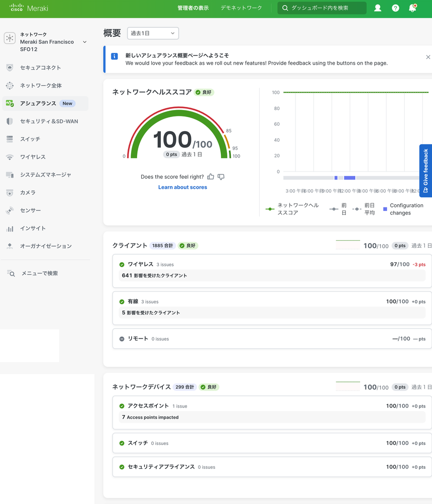Click the ワイヤレス wifi sidebar icon
The width and height of the screenshot is (432, 504).
(10, 157)
